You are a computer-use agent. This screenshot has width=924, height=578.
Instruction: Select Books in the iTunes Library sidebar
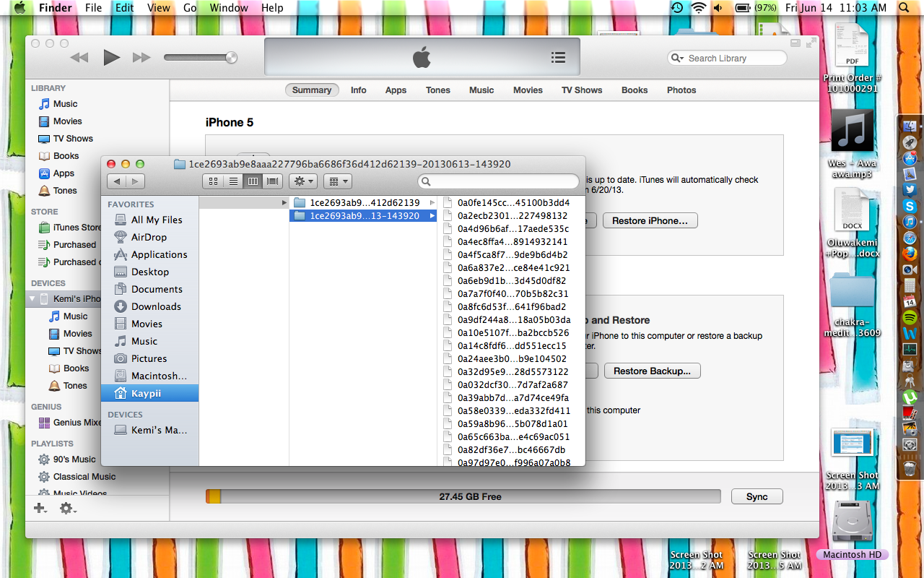click(66, 156)
